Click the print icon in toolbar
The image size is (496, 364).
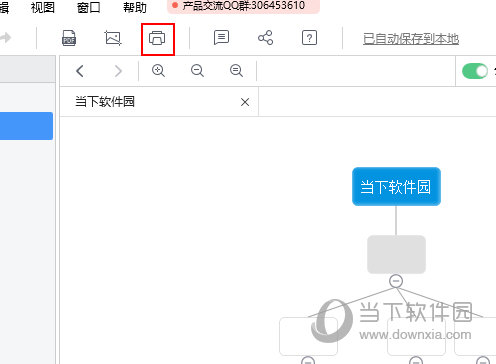click(157, 38)
